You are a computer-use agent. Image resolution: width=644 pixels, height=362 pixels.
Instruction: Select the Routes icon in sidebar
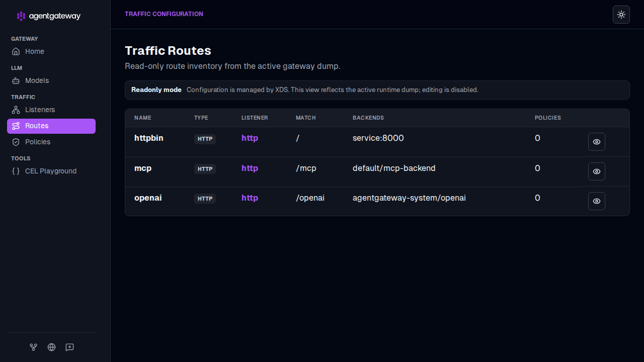(x=16, y=126)
